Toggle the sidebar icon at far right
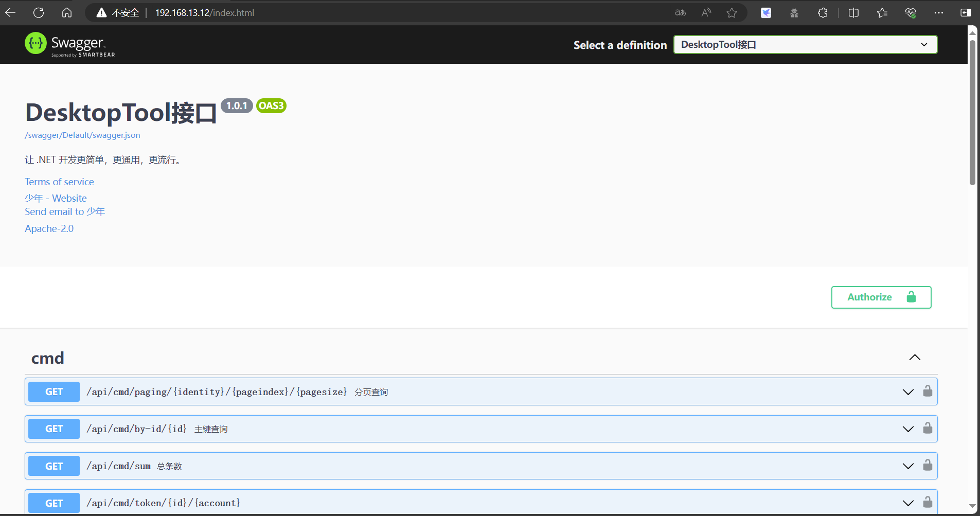The image size is (980, 516). click(x=966, y=13)
